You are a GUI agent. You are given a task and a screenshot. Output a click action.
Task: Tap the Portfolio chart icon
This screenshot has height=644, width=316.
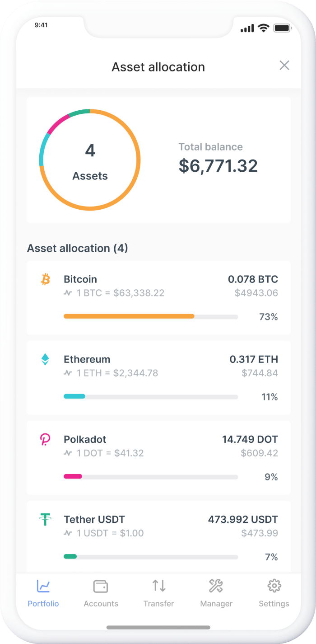tap(43, 587)
